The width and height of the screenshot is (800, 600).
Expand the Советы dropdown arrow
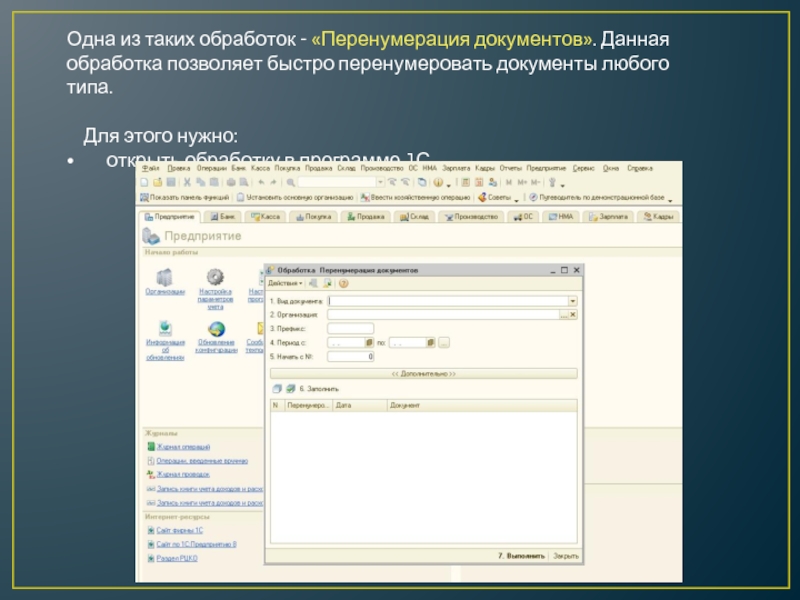click(x=516, y=200)
